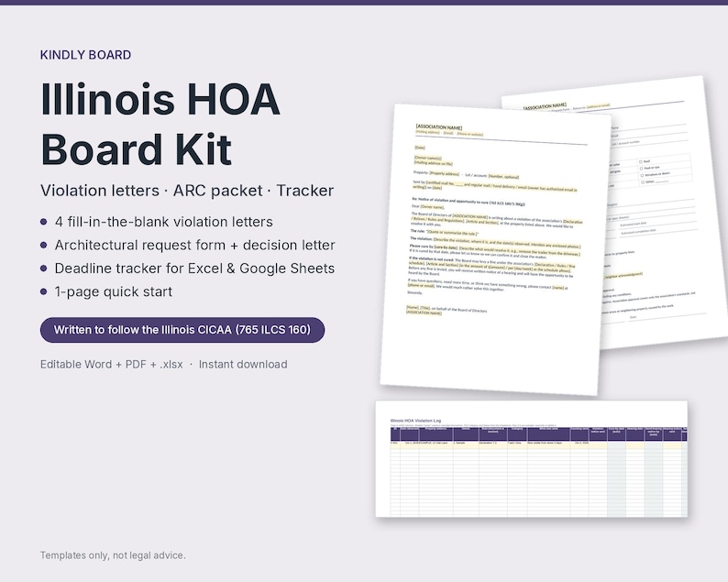Open the Illinois HOA Violation Log spreadsheet preview
Image resolution: width=728 pixels, height=582 pixels.
531,458
